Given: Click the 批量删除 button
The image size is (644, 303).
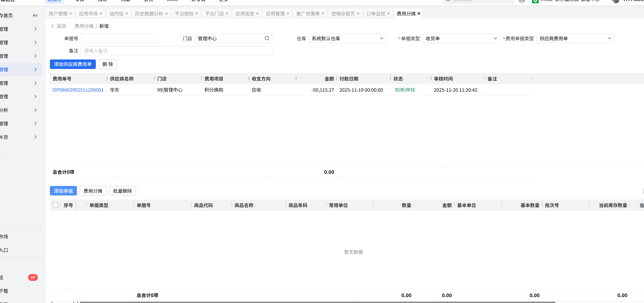Looking at the screenshot, I should tap(122, 191).
